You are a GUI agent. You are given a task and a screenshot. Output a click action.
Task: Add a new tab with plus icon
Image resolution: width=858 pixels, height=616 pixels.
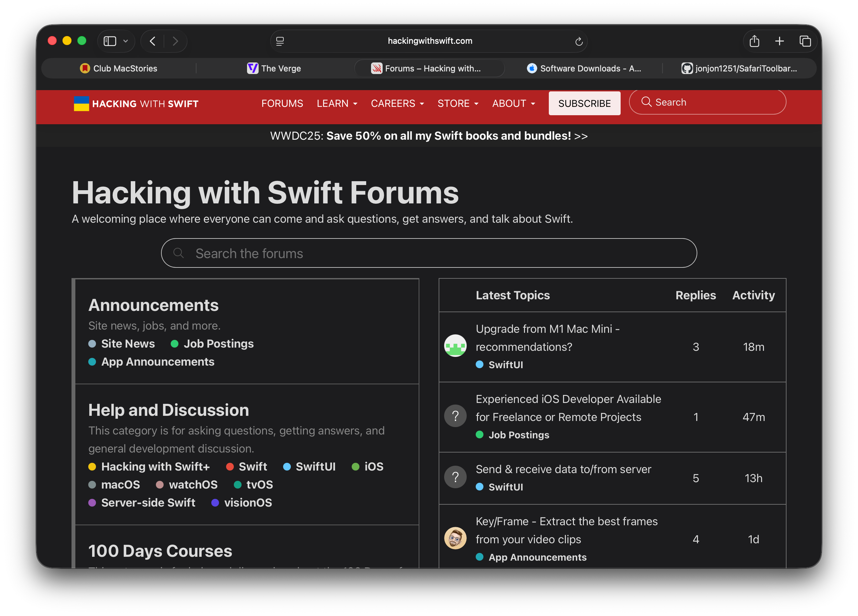[779, 41]
